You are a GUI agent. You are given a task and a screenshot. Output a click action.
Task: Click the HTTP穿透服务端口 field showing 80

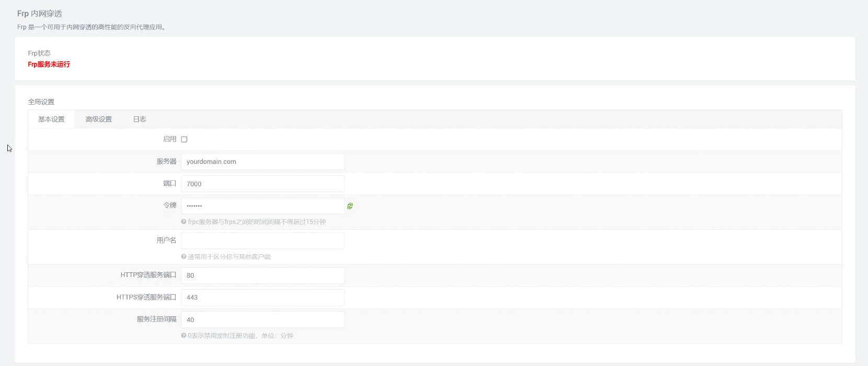pyautogui.click(x=262, y=275)
